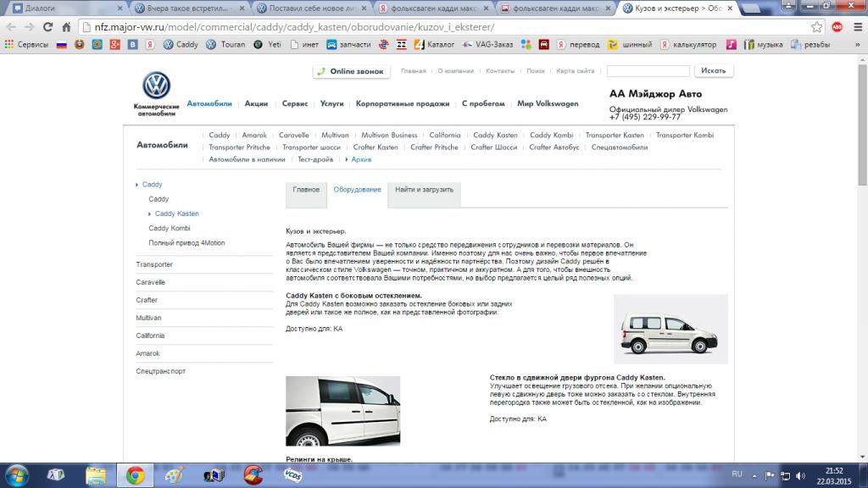Open the Crafter Автобус link
The width and height of the screenshot is (868, 488).
click(554, 147)
